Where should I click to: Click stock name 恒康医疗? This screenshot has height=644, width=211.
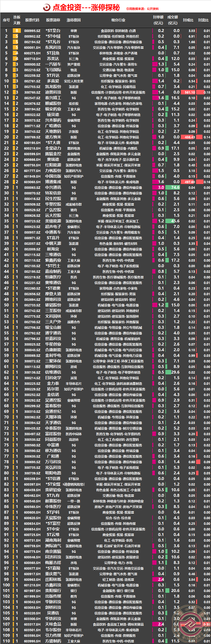click(x=53, y=277)
